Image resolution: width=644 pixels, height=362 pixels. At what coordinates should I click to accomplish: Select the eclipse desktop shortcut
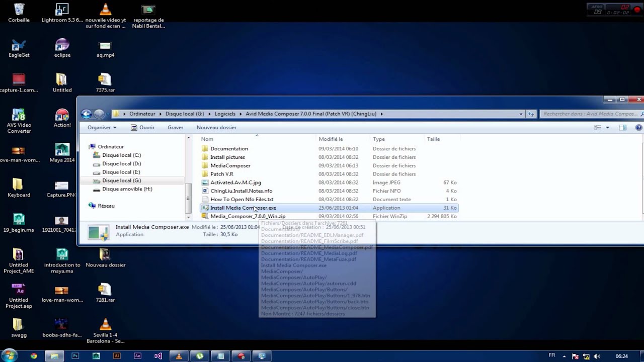point(62,48)
